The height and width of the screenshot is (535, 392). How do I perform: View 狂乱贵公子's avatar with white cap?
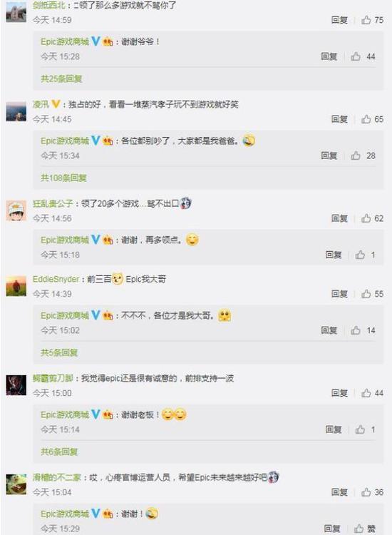tap(16, 211)
